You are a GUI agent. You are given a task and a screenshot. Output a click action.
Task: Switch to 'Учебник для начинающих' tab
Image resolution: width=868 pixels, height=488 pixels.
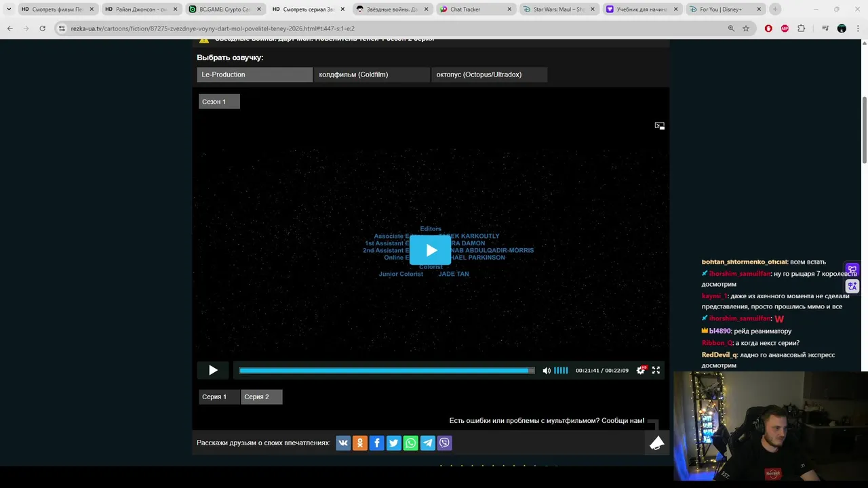[x=642, y=9]
